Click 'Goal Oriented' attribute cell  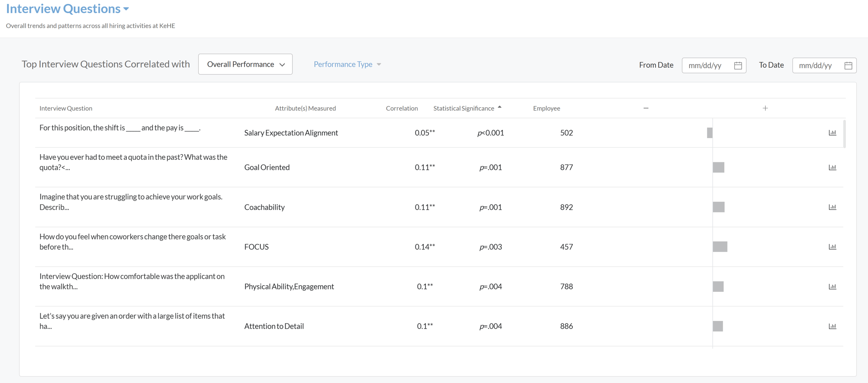pos(267,168)
